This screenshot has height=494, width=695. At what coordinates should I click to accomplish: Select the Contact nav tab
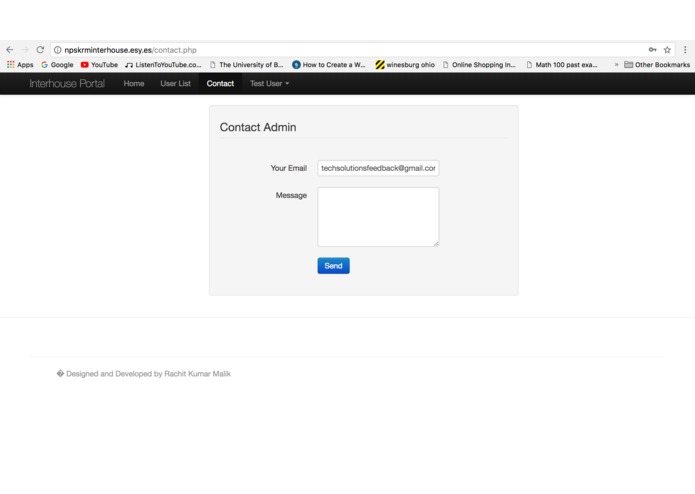click(x=220, y=83)
